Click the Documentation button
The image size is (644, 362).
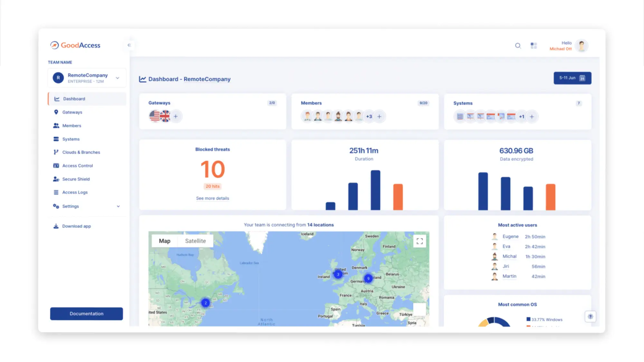pos(86,314)
